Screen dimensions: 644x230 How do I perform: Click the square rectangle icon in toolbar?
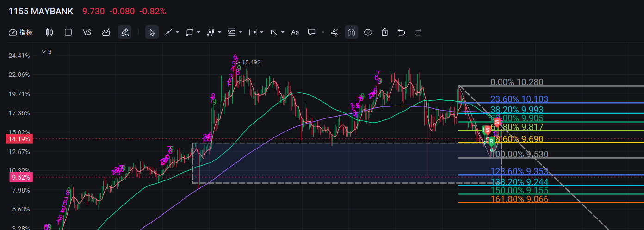point(68,32)
